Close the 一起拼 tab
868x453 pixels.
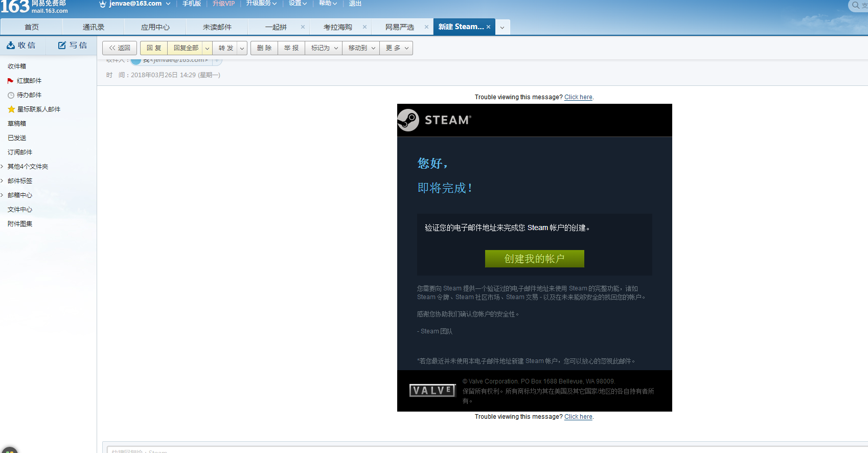(303, 27)
